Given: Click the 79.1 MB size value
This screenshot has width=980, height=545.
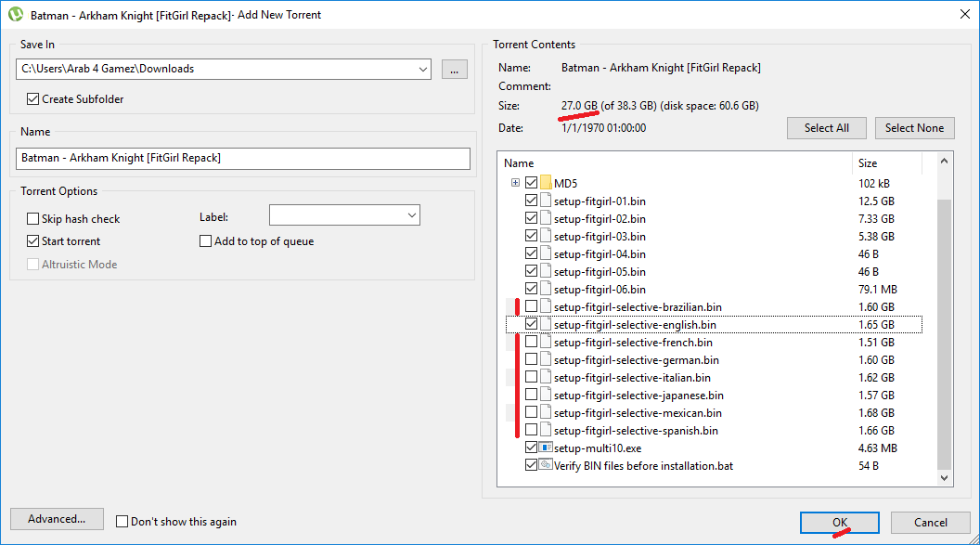Looking at the screenshot, I should (x=878, y=290).
